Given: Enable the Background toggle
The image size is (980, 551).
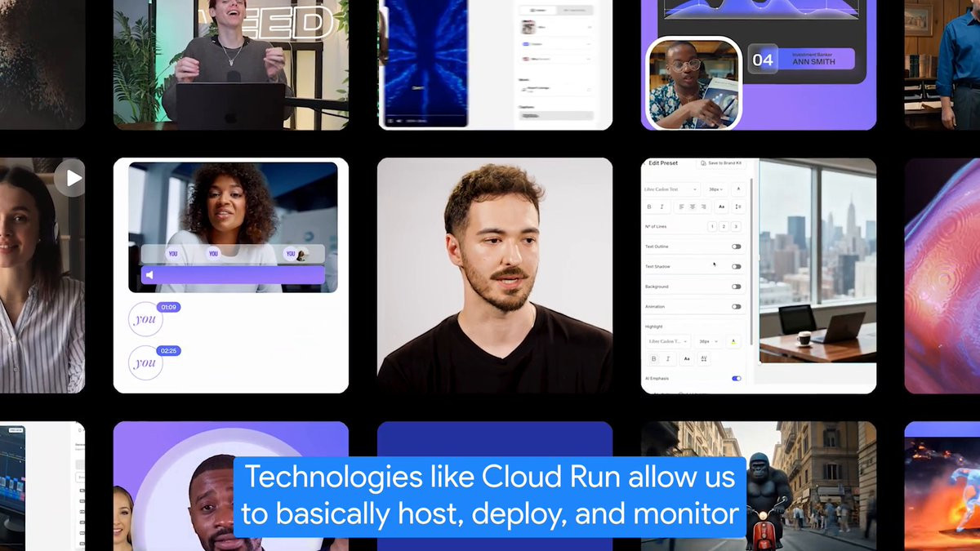Looking at the screenshot, I should point(737,287).
